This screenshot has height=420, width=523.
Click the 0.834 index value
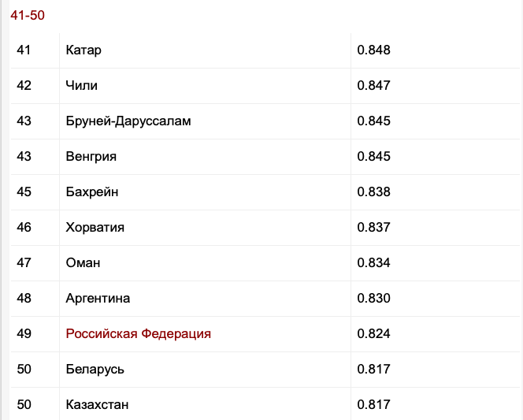click(x=374, y=263)
